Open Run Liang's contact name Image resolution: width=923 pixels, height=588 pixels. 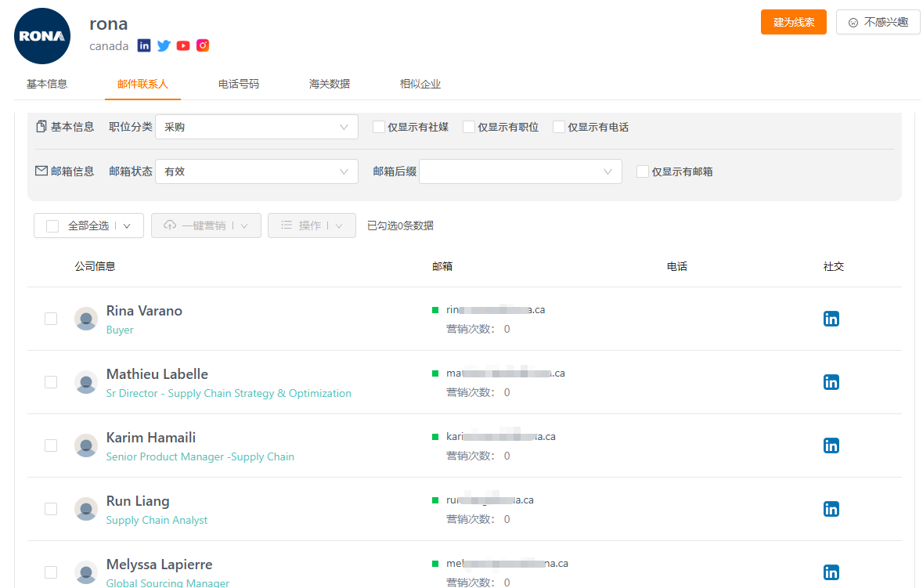click(138, 501)
